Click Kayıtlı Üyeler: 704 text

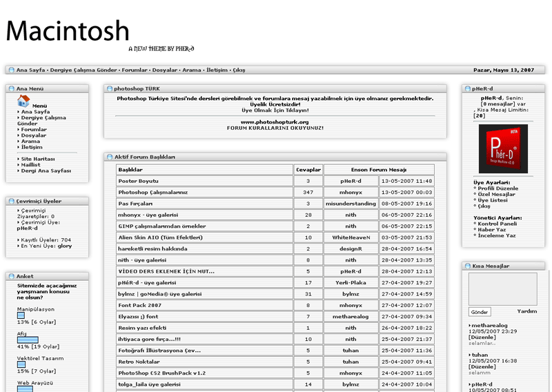46,240
